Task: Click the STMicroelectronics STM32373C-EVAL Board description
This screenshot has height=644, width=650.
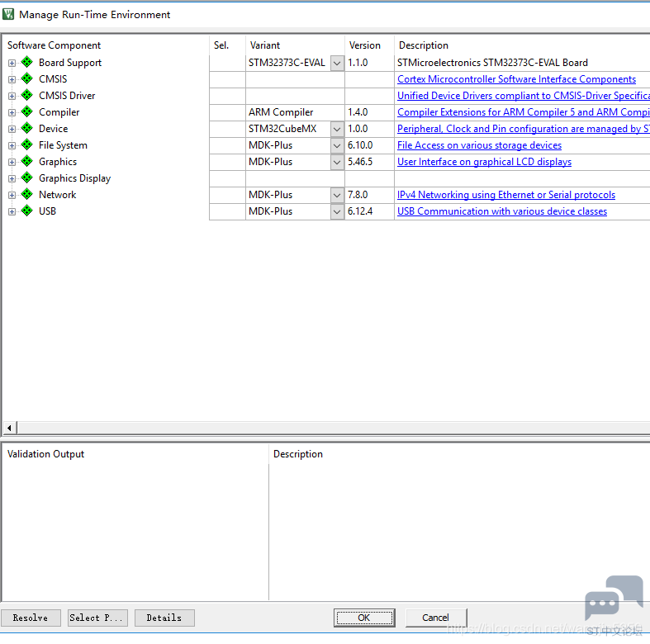Action: pyautogui.click(x=492, y=63)
